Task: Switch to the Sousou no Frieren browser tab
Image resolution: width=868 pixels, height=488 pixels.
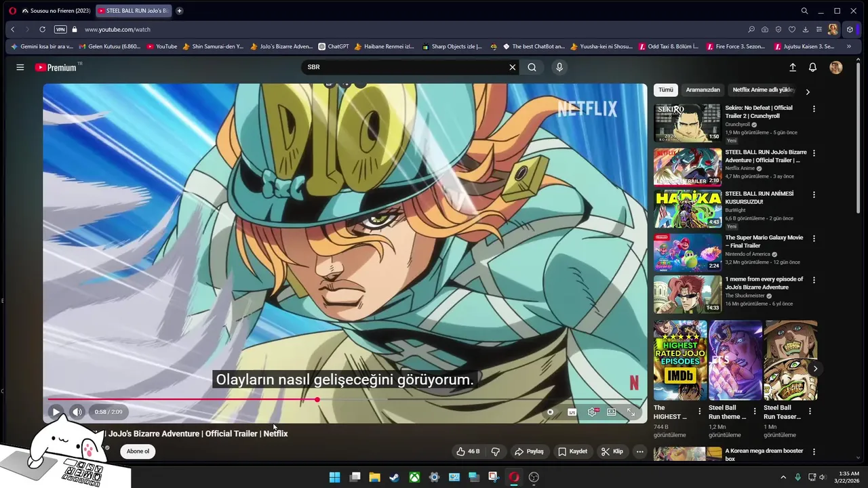Action: click(x=56, y=11)
